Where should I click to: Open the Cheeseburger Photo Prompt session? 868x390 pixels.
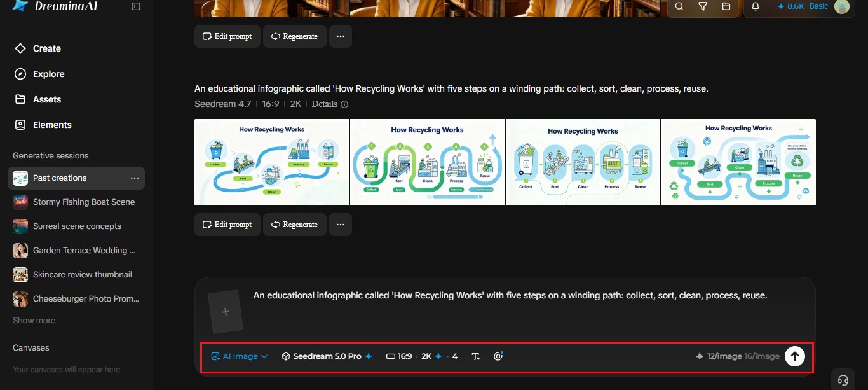[x=76, y=299]
